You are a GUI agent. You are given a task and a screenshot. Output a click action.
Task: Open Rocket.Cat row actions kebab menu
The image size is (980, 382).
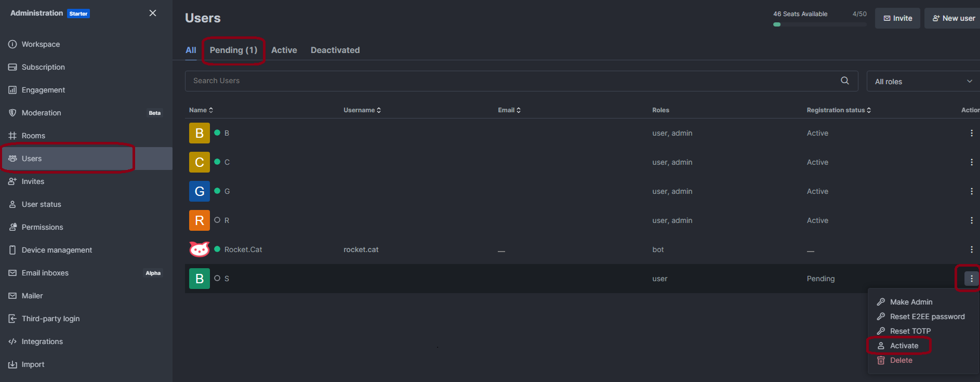[971, 249]
